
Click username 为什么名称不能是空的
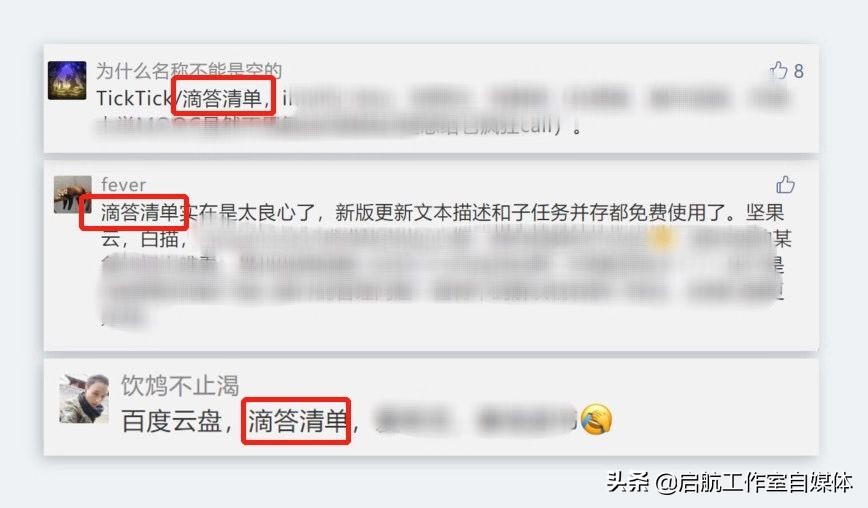pyautogui.click(x=189, y=70)
